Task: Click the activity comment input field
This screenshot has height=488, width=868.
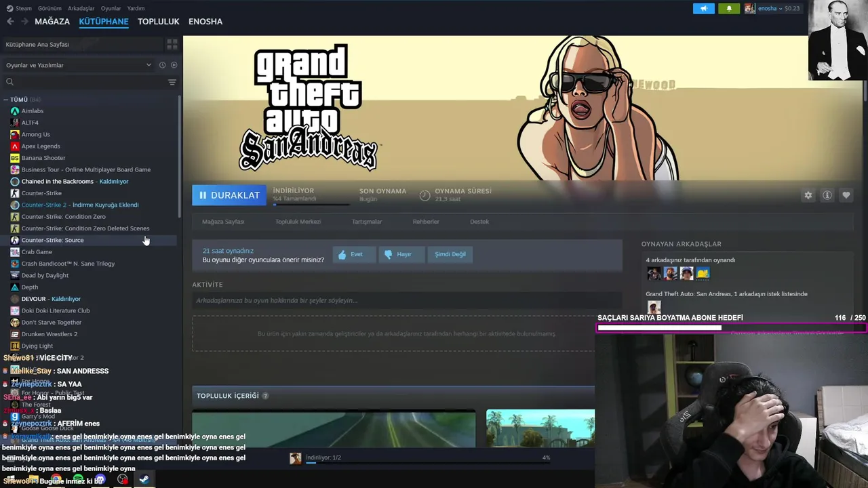Action: [407, 300]
